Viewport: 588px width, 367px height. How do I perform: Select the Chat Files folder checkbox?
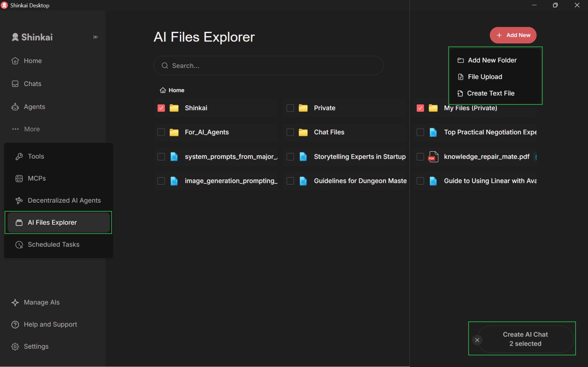point(290,132)
